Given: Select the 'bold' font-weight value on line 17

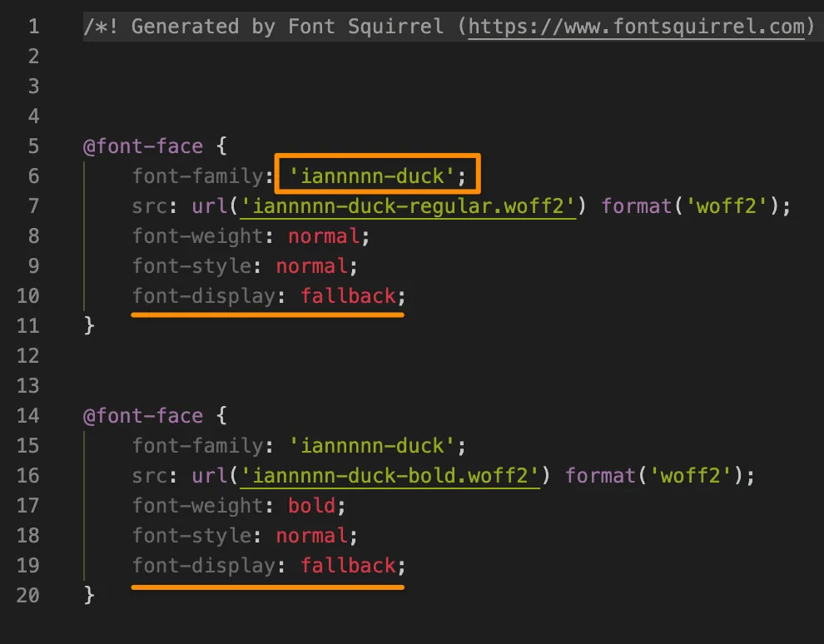Looking at the screenshot, I should tap(311, 505).
